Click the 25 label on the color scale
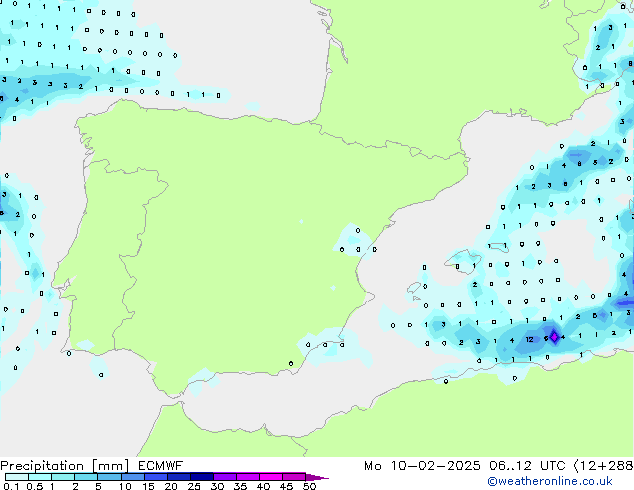634x490 pixels. point(193,486)
